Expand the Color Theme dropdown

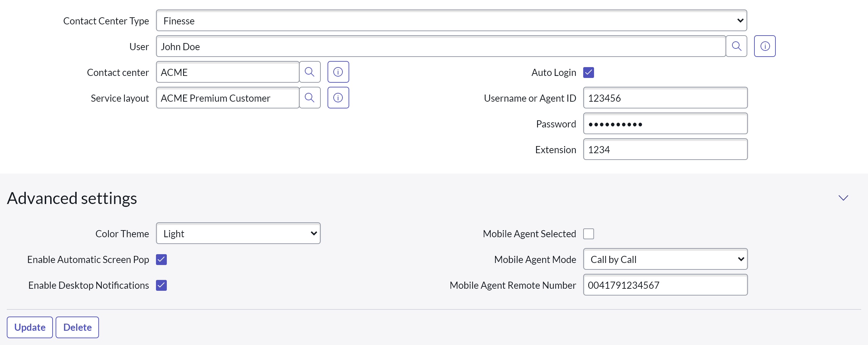[x=238, y=234]
